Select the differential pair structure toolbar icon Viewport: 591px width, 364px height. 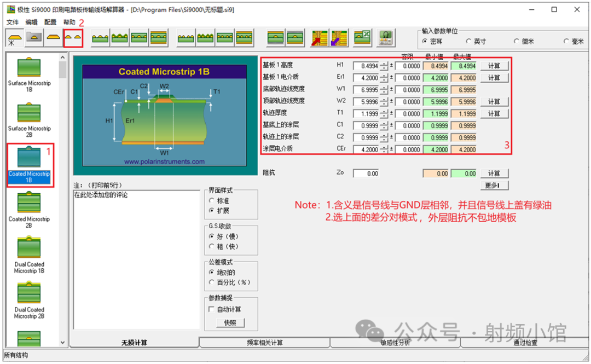(73, 38)
